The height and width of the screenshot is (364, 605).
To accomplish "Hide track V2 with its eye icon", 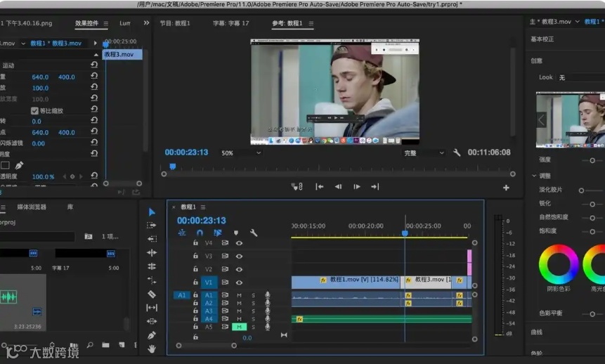I will click(x=239, y=269).
